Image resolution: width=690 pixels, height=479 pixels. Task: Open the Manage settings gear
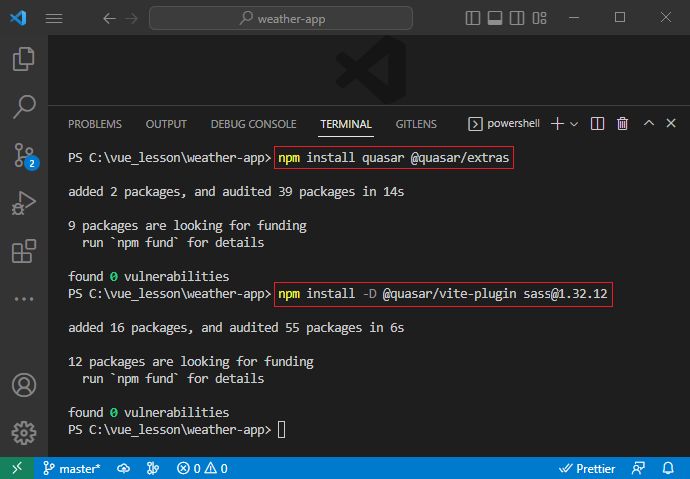click(x=24, y=433)
